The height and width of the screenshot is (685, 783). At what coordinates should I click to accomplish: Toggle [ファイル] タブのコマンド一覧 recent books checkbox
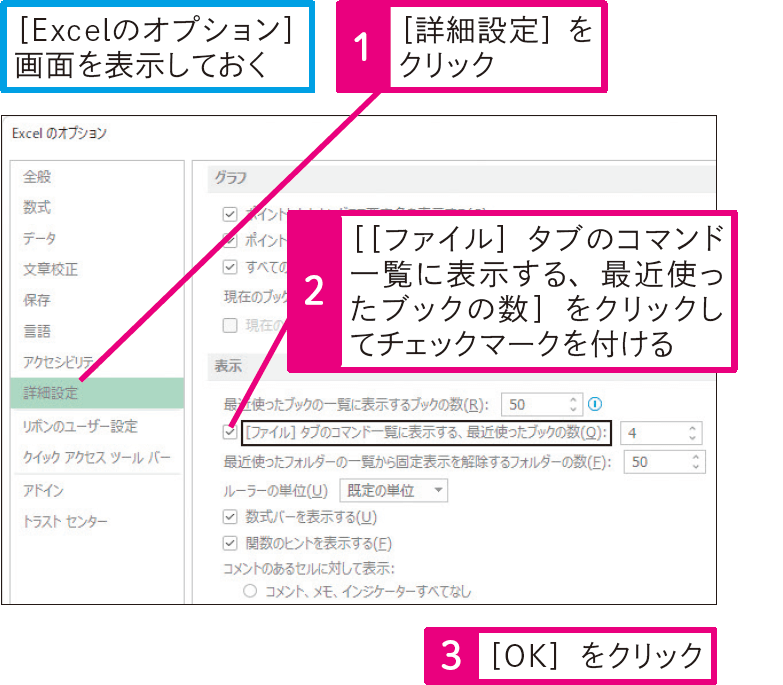coord(230,432)
